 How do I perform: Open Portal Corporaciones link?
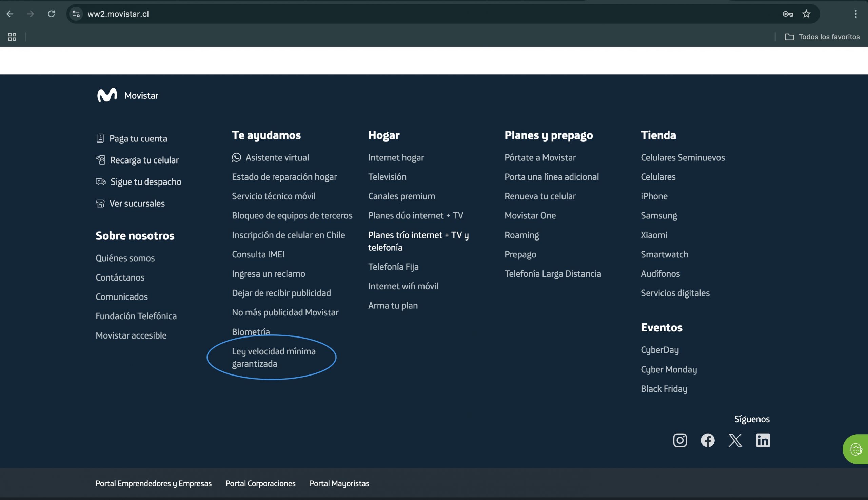(x=260, y=483)
